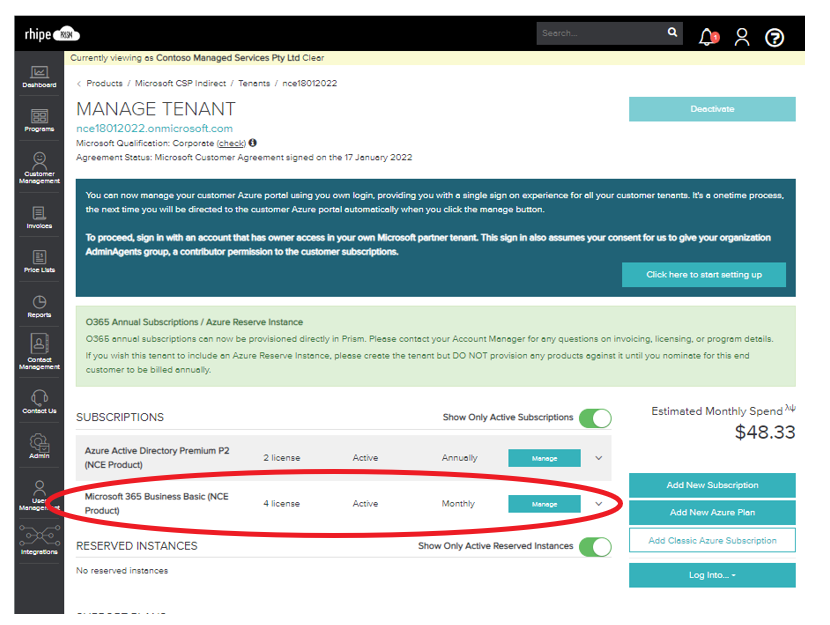This screenshot has height=625, width=830.
Task: Open nce18012022.onmicrosoft.com tenant link
Action: pos(154,128)
